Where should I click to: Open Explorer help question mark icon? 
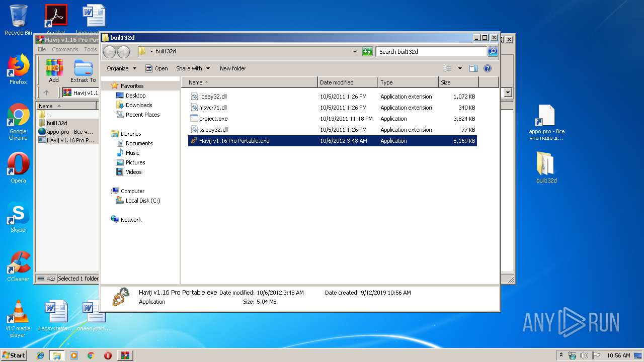pyautogui.click(x=487, y=68)
